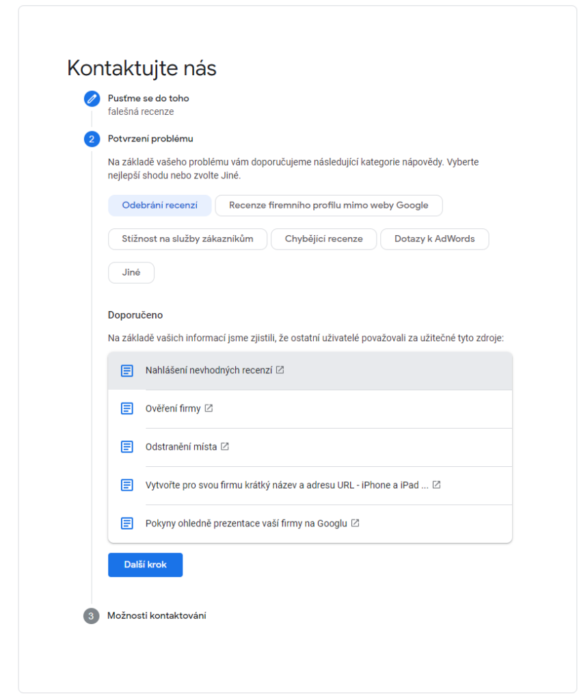588x700 pixels.
Task: Click the external-link icon after 'Ověření firmy'
Action: [x=207, y=408]
